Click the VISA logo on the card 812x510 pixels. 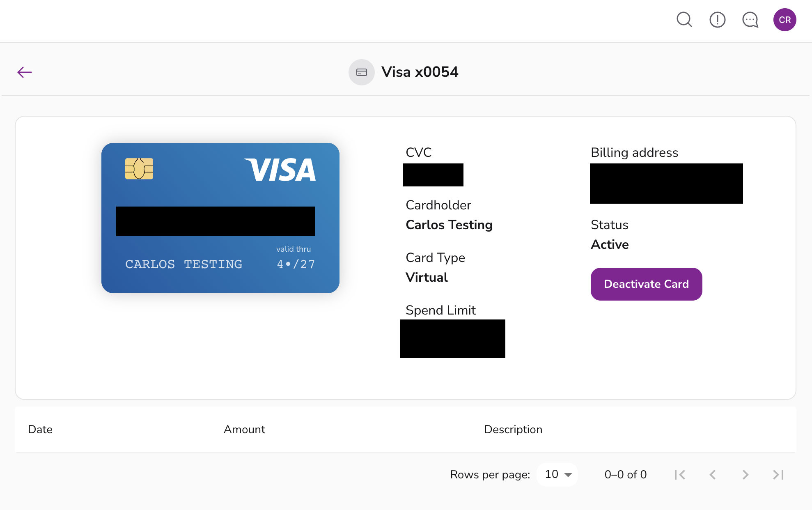pos(280,170)
